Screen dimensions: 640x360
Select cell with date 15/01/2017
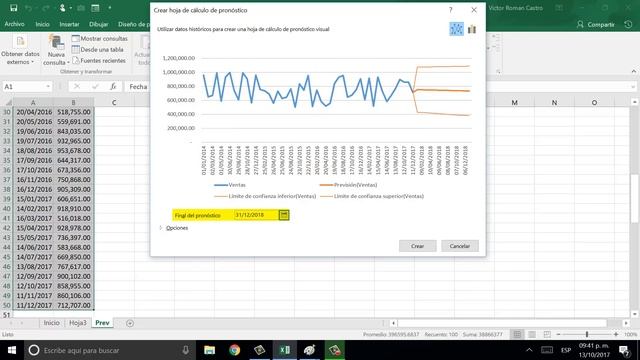[33, 199]
